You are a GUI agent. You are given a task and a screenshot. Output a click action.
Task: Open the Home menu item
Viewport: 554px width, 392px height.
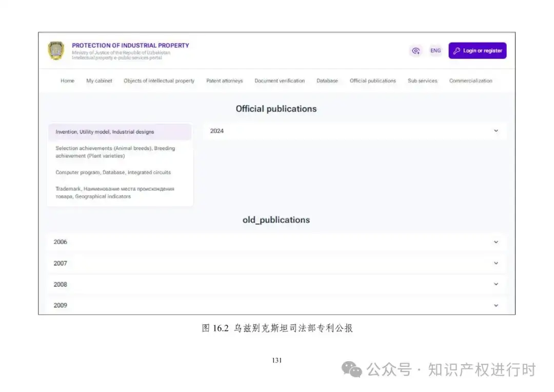click(x=68, y=81)
